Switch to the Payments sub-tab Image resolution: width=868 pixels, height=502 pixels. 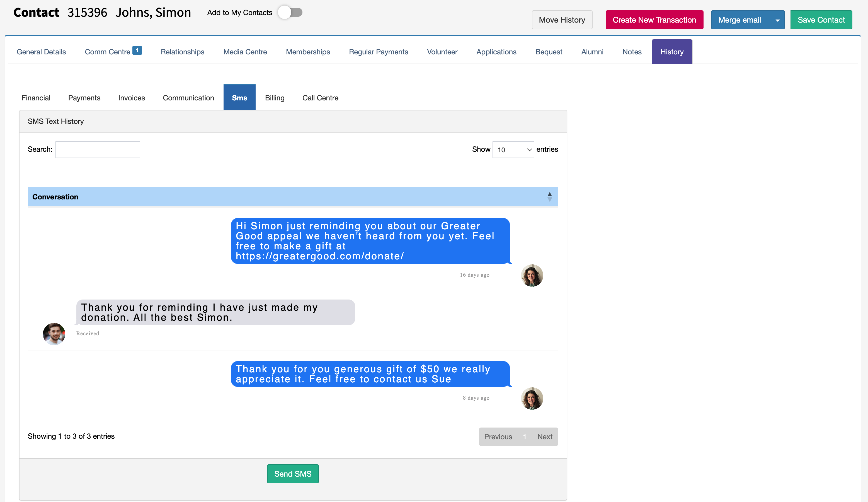[x=84, y=98]
